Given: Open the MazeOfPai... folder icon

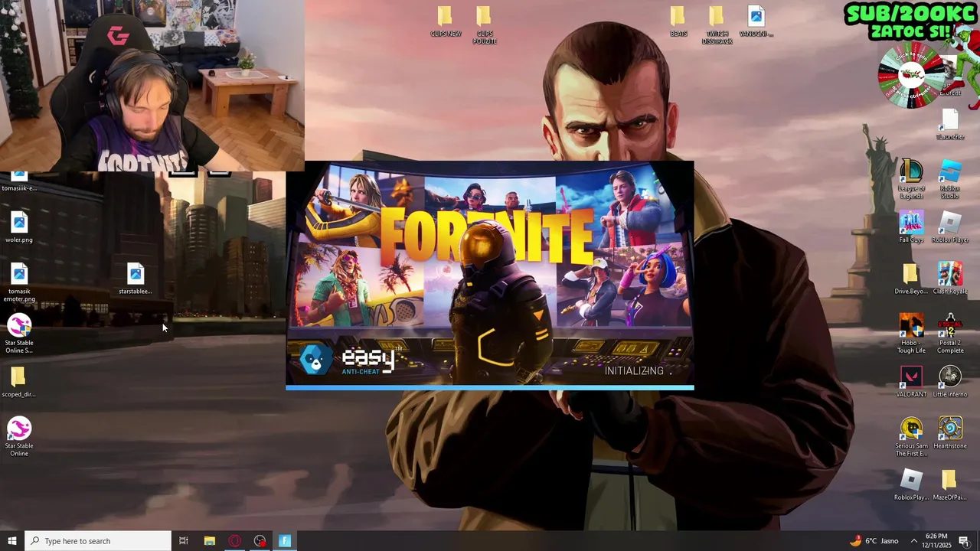Looking at the screenshot, I should 950,484.
